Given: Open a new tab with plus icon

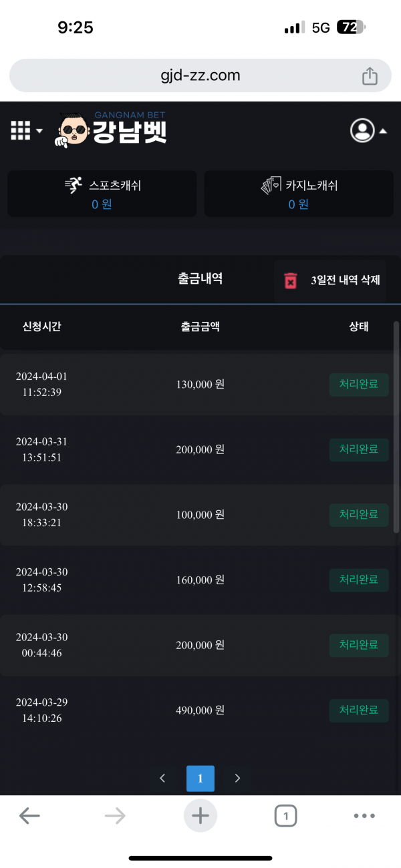Looking at the screenshot, I should tap(200, 815).
